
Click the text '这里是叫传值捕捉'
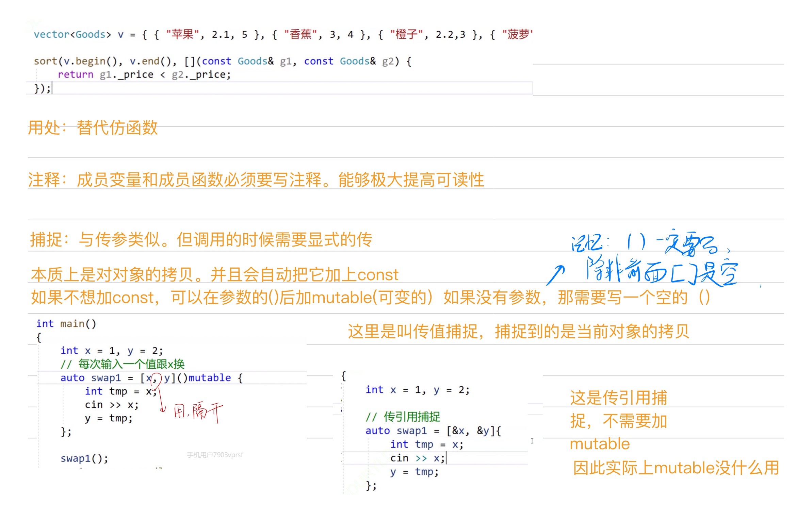click(518, 331)
